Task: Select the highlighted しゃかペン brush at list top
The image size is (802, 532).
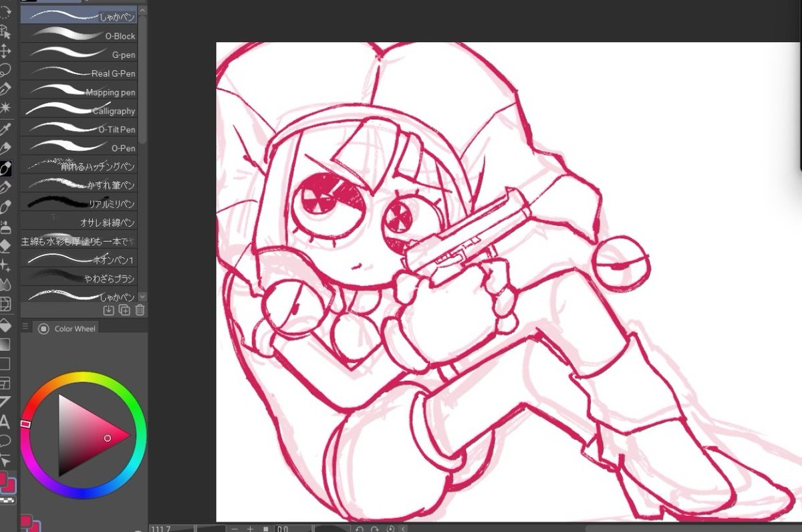Action: [79, 15]
